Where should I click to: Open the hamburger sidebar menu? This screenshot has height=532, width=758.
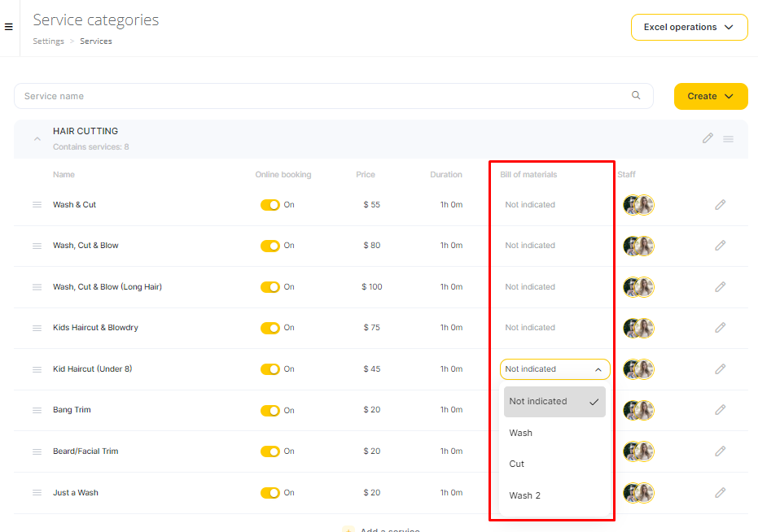coord(9,27)
